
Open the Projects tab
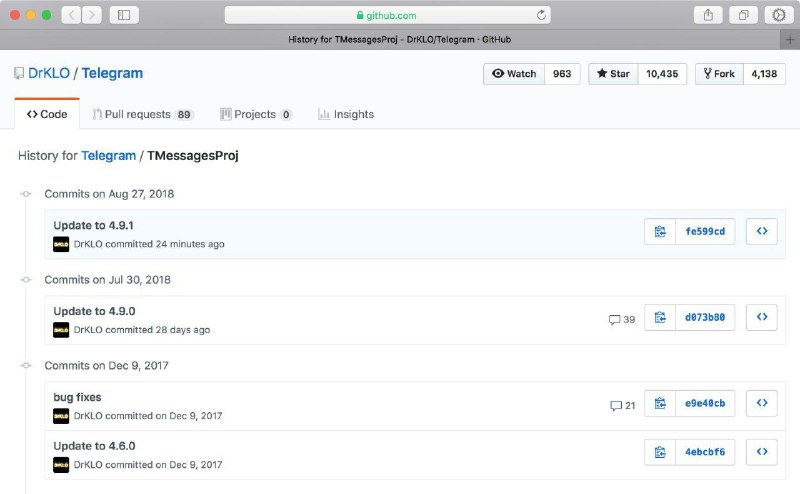pos(256,114)
